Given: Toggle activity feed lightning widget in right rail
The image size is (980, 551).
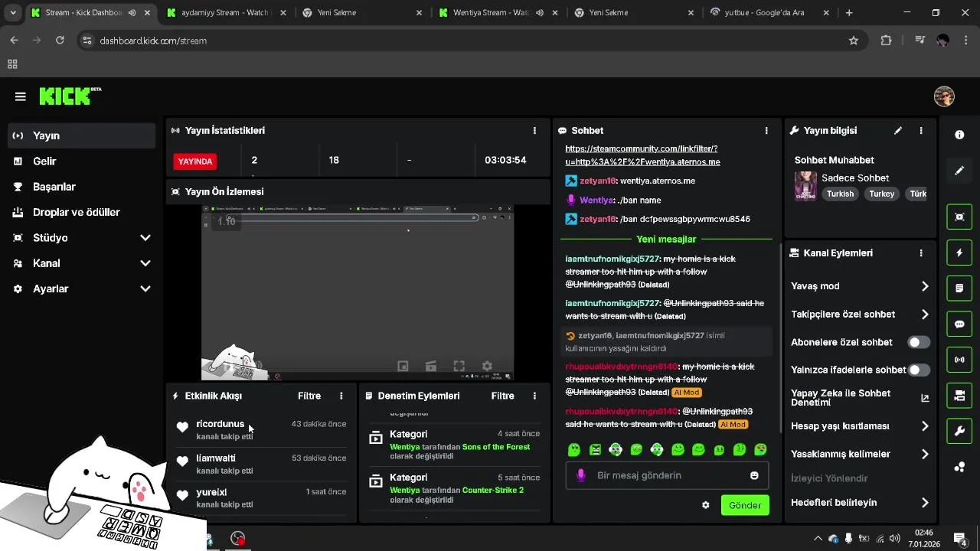Looking at the screenshot, I should 959,253.
